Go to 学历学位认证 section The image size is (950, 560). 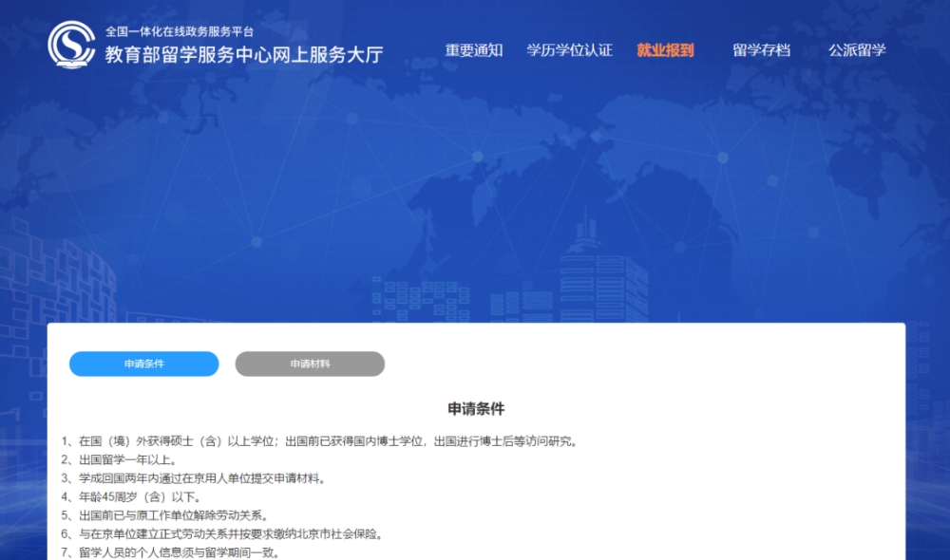569,50
